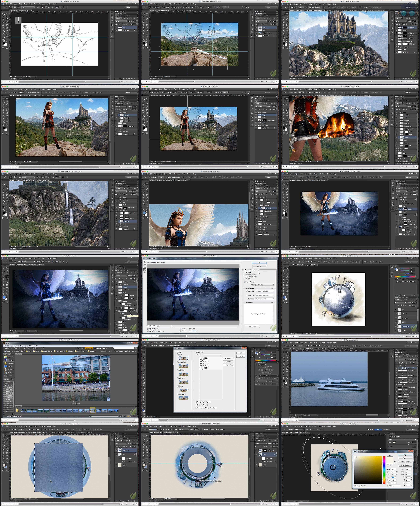The image size is (420, 506).
Task: Select Hand tool in Lens Correction dialog
Action: (x=145, y=270)
